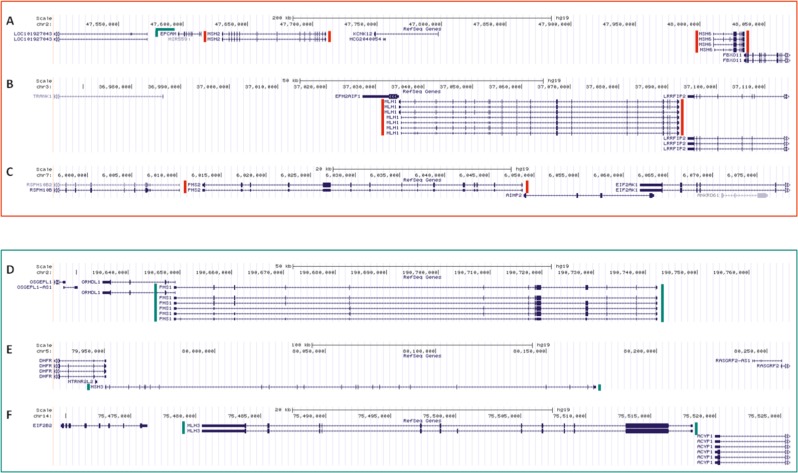The width and height of the screenshot is (798, 473).
Task: Click the panel A letter label
Action: click(x=10, y=18)
